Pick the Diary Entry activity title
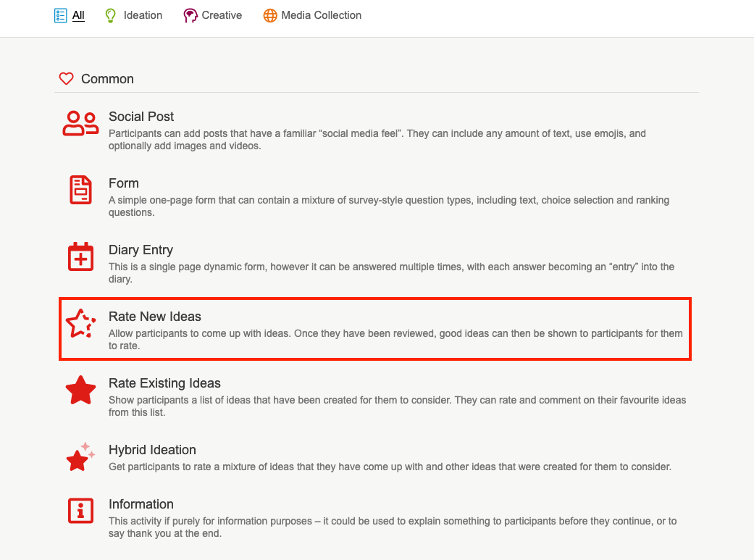This screenshot has width=754, height=560. pyautogui.click(x=141, y=250)
